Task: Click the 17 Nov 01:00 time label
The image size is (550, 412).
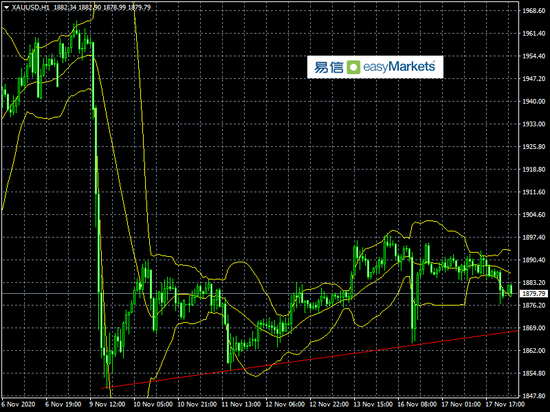Action: (x=461, y=404)
